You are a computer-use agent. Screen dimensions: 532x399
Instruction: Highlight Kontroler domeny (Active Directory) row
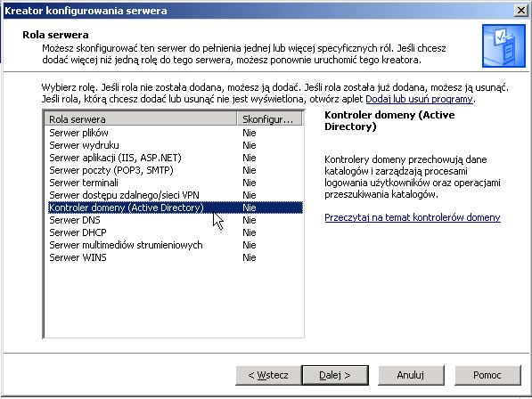tap(174, 208)
